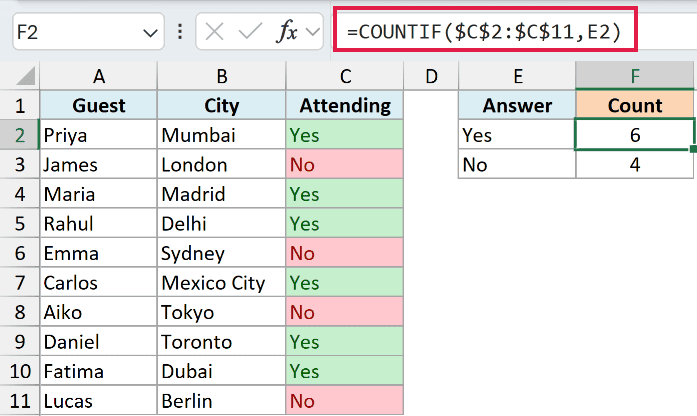Select the cell containing Priya
This screenshot has height=416, width=697.
click(x=99, y=135)
